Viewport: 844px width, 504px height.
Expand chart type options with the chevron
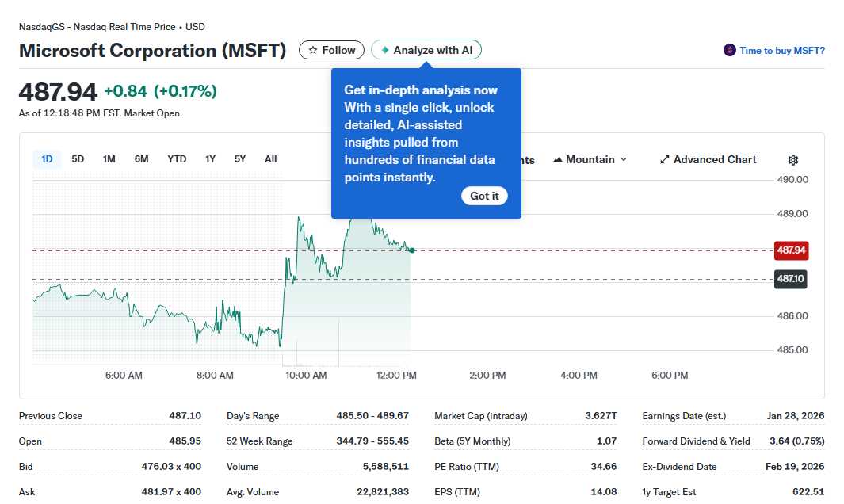click(x=624, y=159)
